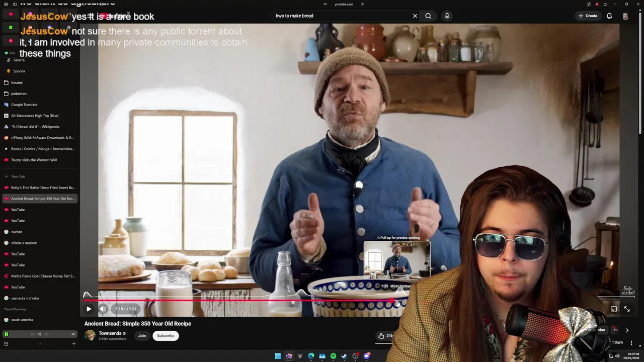Open the archive icon at sidebar bottom
The image size is (644, 362).
click(6, 344)
